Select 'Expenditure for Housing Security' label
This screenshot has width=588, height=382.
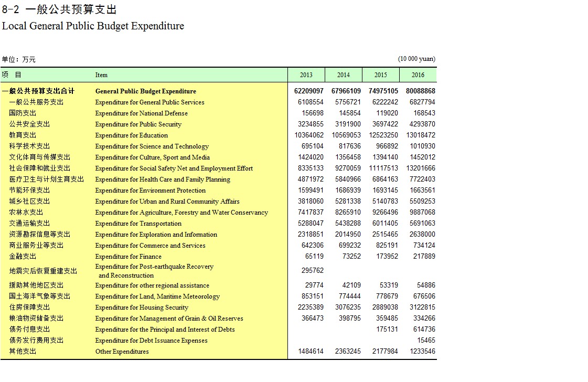142,307
